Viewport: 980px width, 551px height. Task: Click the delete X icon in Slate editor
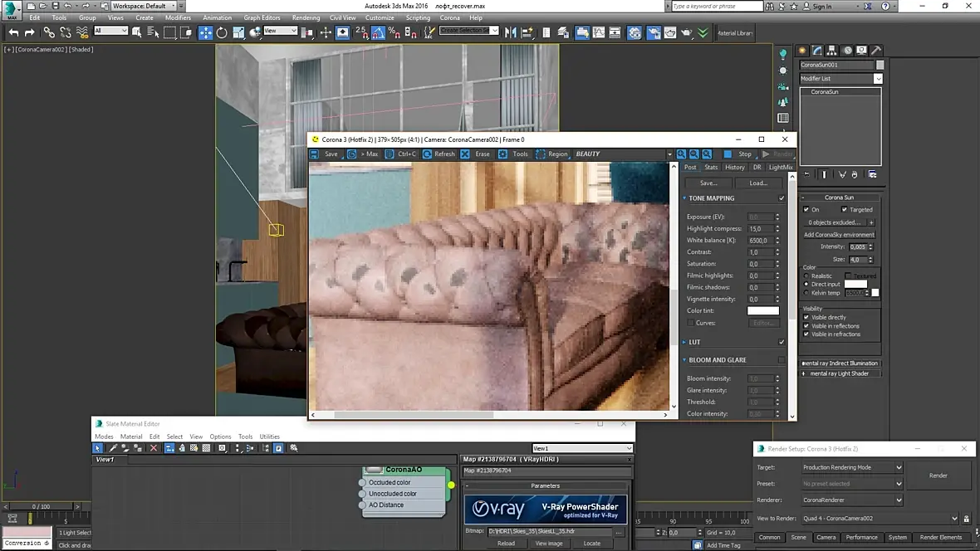click(x=154, y=448)
